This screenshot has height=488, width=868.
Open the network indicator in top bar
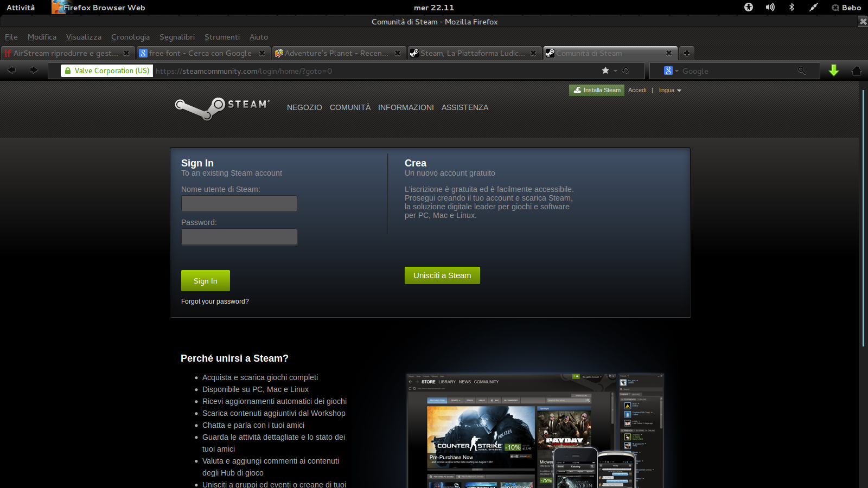pyautogui.click(x=813, y=7)
